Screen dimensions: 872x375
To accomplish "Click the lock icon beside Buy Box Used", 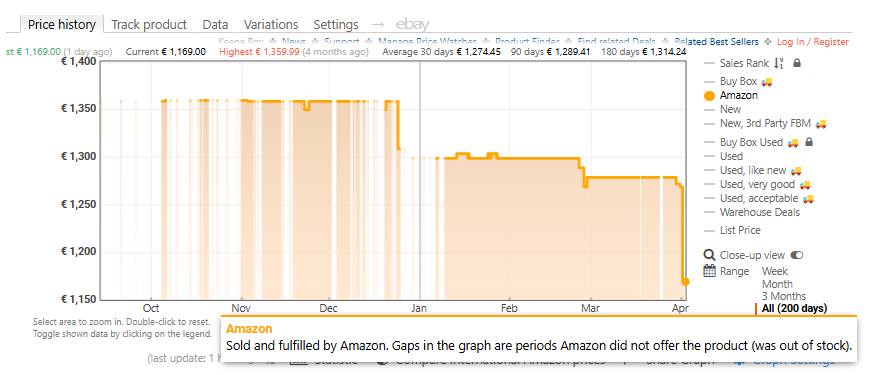I will (809, 142).
